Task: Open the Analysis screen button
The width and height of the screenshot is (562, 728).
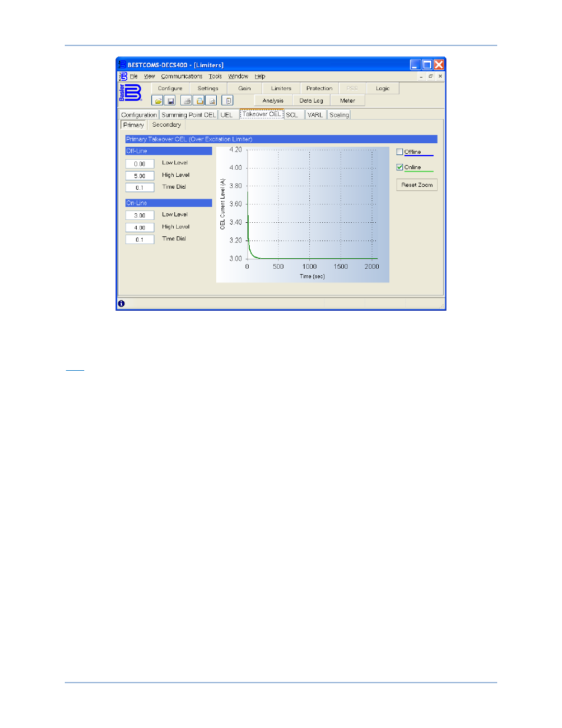Action: tap(273, 101)
